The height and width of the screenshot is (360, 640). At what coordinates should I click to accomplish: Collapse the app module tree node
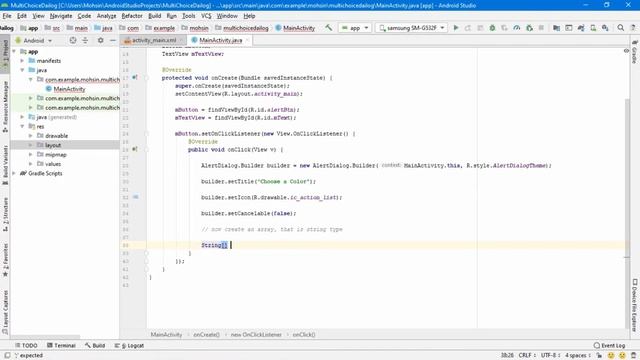point(15,51)
